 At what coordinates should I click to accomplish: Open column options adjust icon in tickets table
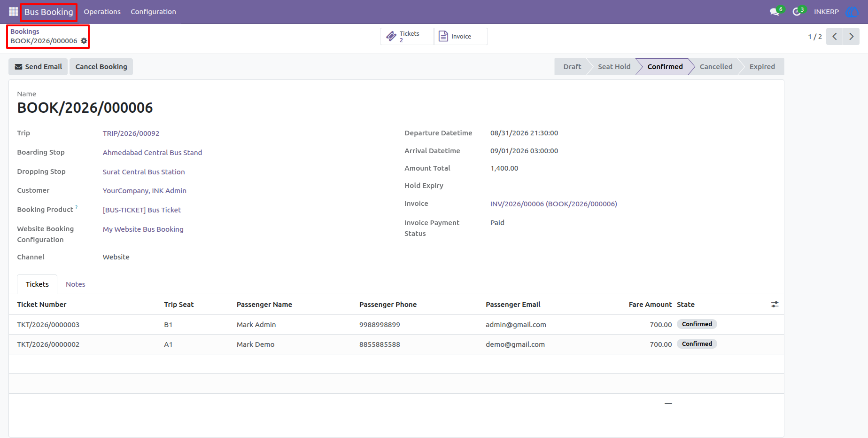[775, 305]
